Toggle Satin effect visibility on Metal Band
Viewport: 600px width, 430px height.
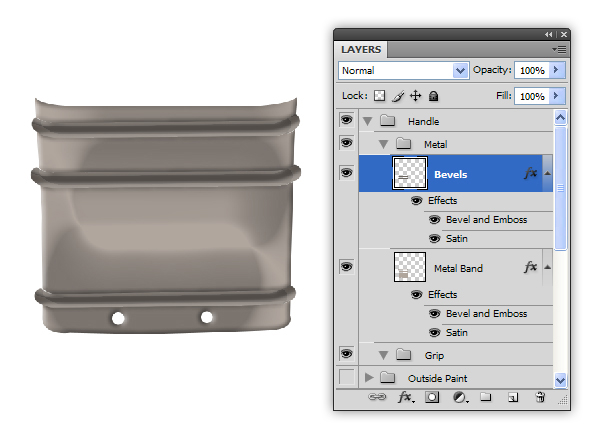click(434, 332)
